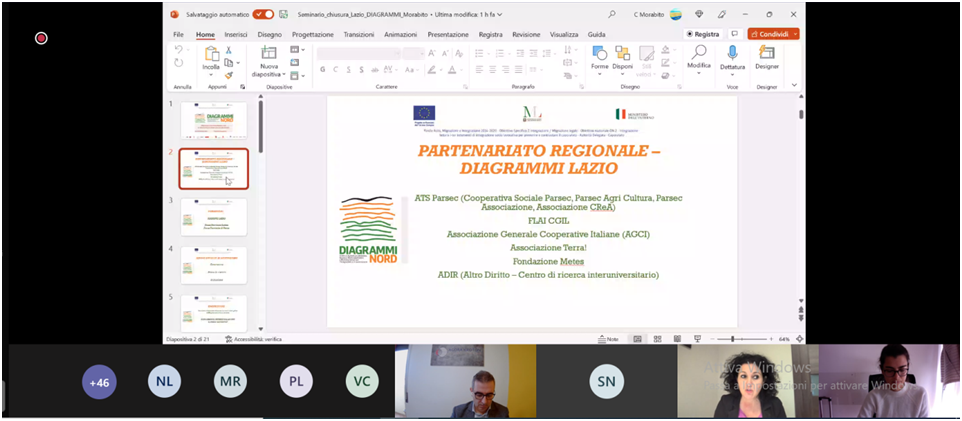Click the C Morabito account avatar
The image size is (962, 421).
click(x=675, y=14)
